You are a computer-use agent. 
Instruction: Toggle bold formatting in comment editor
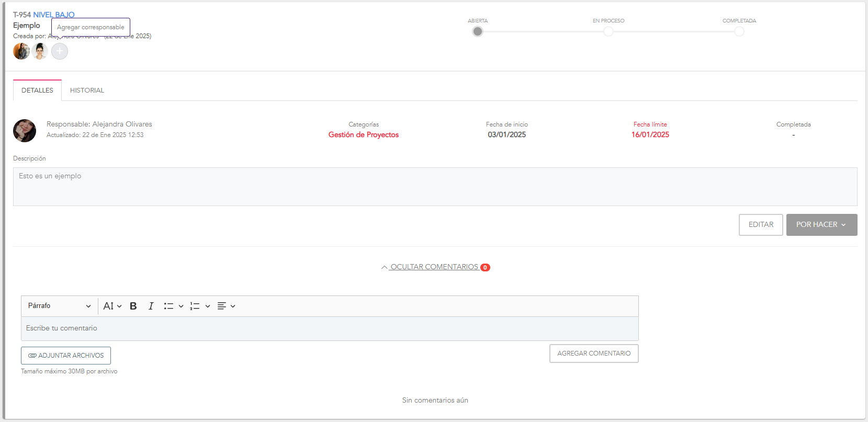[133, 306]
